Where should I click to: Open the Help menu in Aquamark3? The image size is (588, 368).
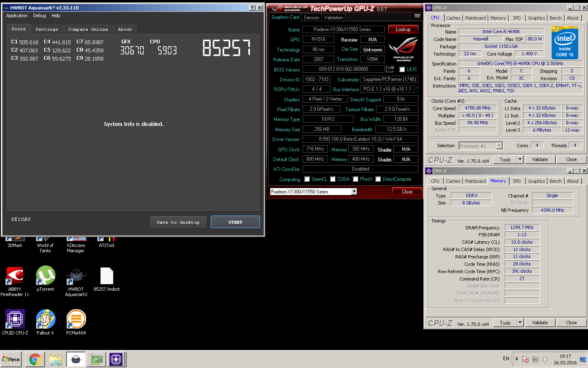[56, 16]
